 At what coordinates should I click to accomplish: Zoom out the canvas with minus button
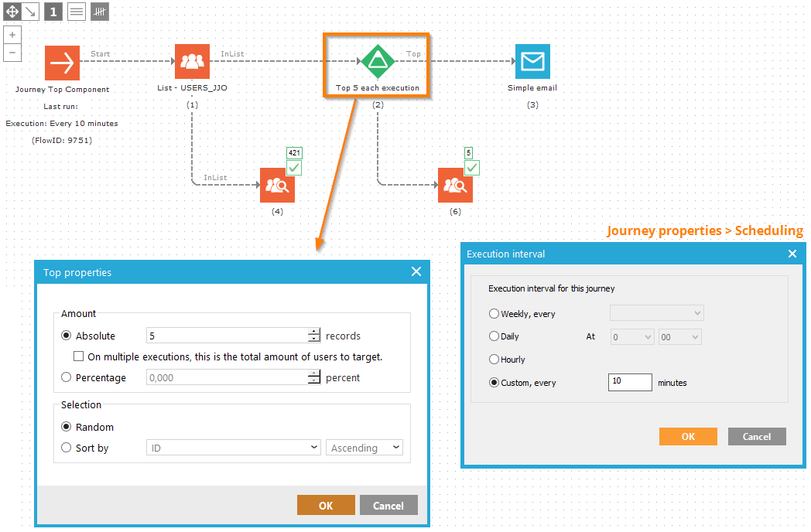tap(12, 53)
